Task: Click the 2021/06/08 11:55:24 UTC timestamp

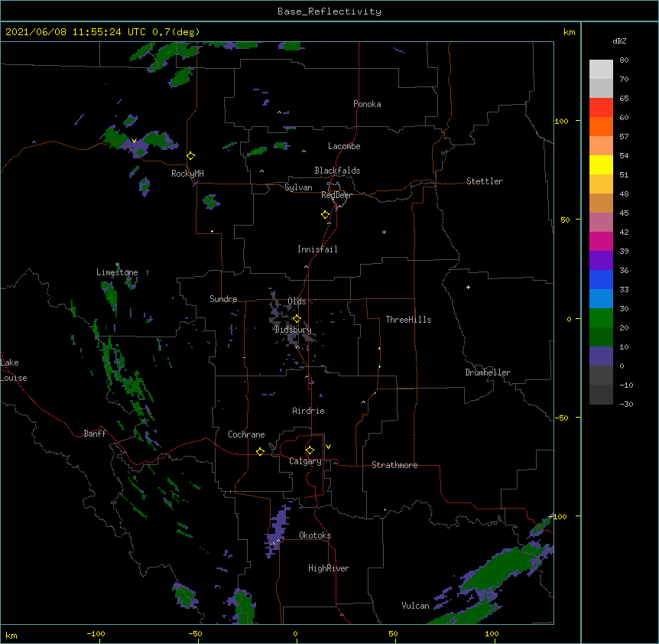Action: click(x=75, y=32)
